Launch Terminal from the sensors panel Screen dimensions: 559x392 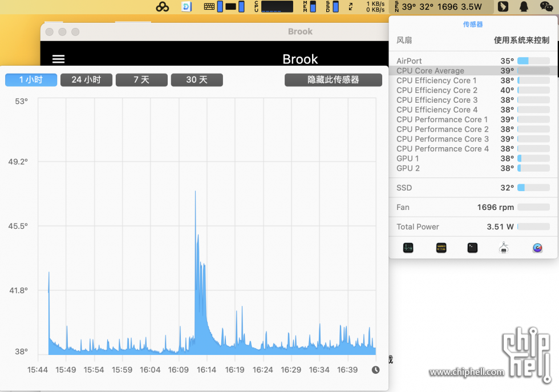coord(472,248)
